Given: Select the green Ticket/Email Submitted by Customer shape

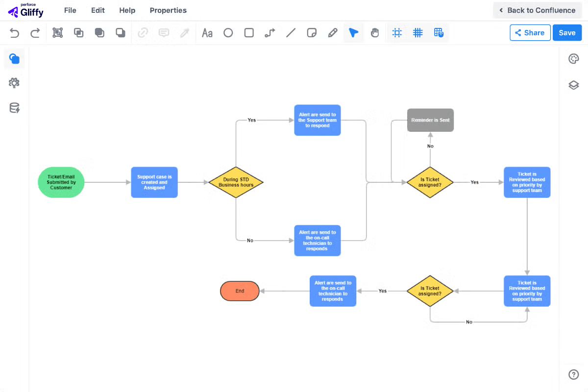Looking at the screenshot, I should [61, 182].
